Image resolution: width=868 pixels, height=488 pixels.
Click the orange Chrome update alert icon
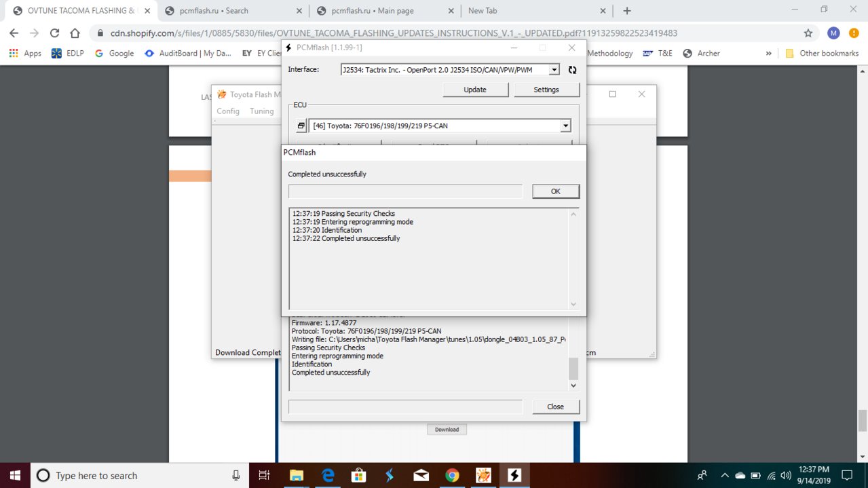854,33
